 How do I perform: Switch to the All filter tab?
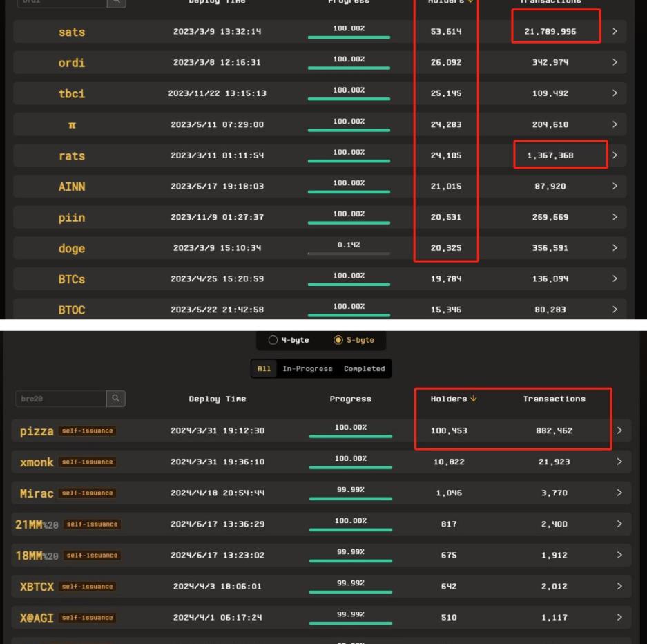coord(264,368)
